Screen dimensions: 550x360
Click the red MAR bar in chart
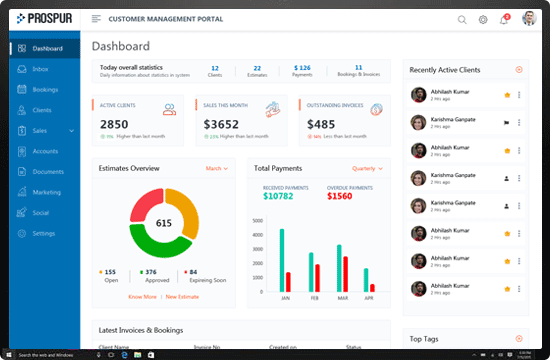point(346,274)
